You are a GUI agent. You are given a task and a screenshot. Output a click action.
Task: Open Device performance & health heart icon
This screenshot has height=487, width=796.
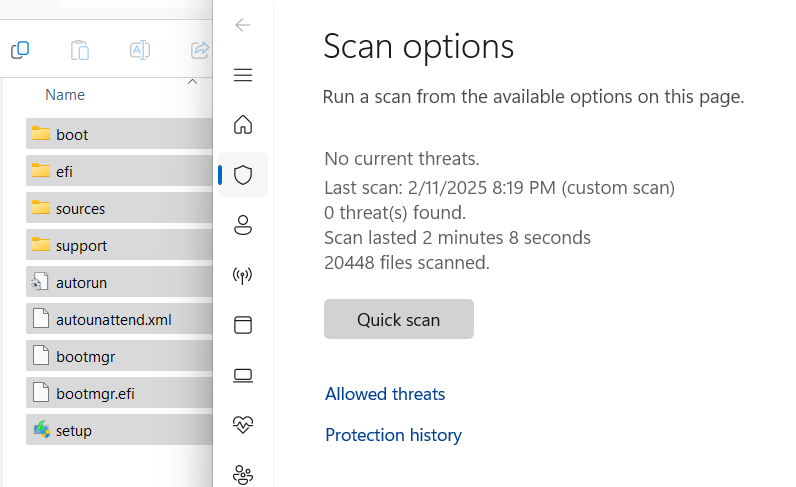(x=243, y=425)
